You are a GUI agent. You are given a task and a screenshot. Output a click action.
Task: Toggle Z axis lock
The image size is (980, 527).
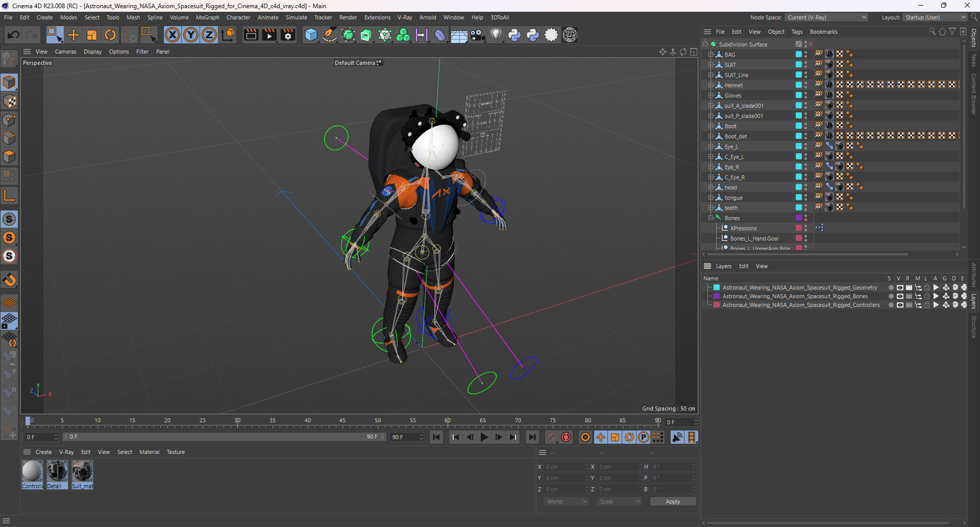click(209, 35)
